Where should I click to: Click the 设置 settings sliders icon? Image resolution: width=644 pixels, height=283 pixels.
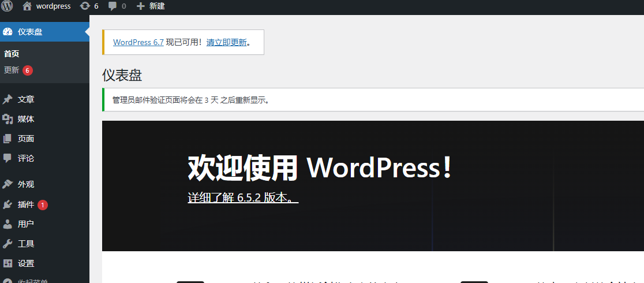(8, 264)
